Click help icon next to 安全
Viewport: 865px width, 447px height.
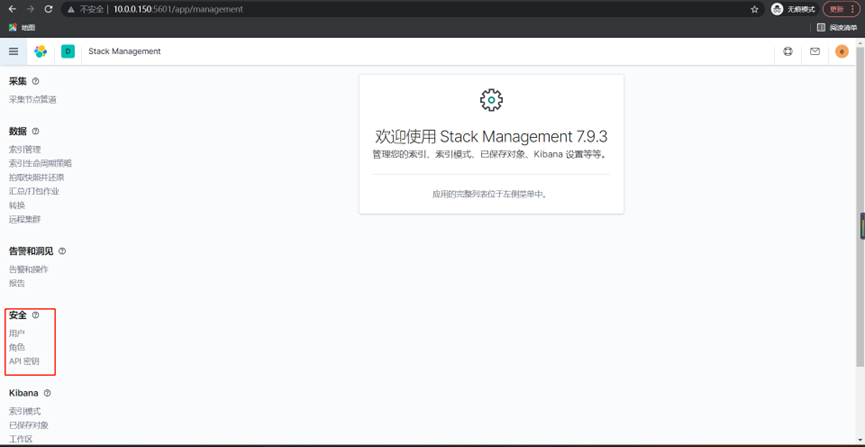point(36,316)
